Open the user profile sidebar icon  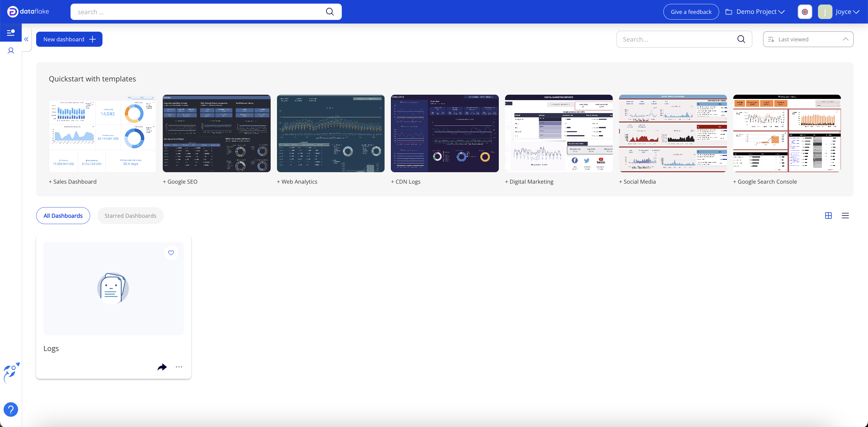tap(11, 51)
